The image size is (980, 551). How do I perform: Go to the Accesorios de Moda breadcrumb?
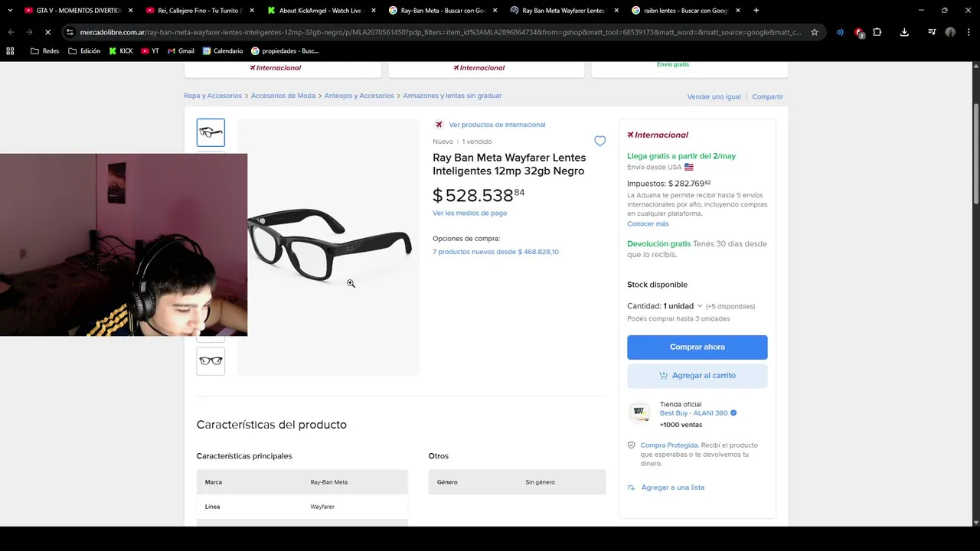tap(283, 96)
